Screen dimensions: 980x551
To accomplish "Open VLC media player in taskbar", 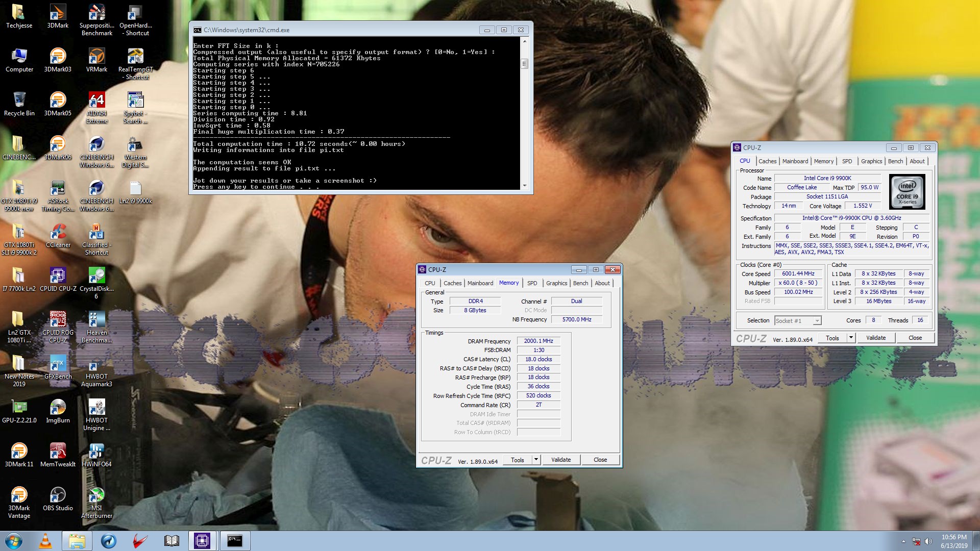I will click(45, 541).
